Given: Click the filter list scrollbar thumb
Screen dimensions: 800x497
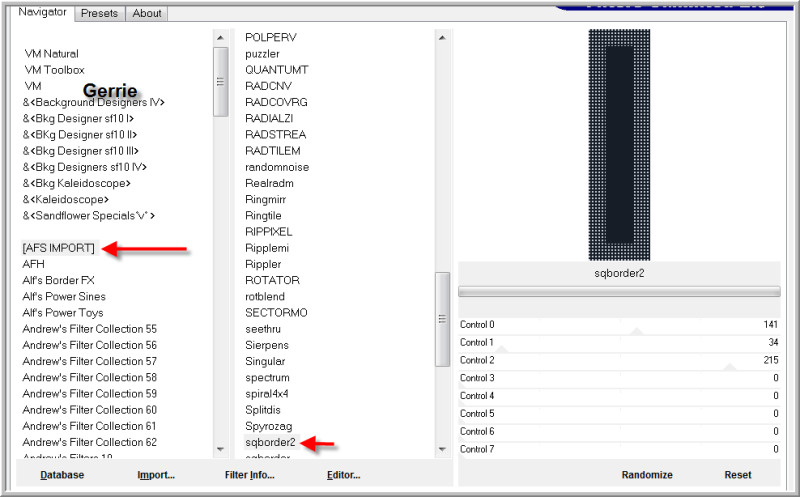Looking at the screenshot, I should (x=442, y=319).
